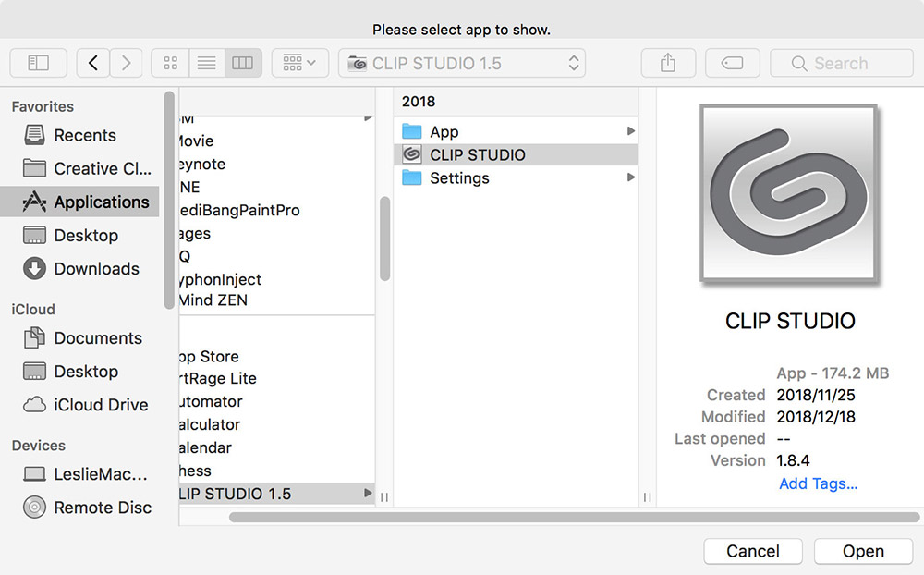The width and height of the screenshot is (924, 575).
Task: Select Applications in the sidebar
Action: (79, 202)
